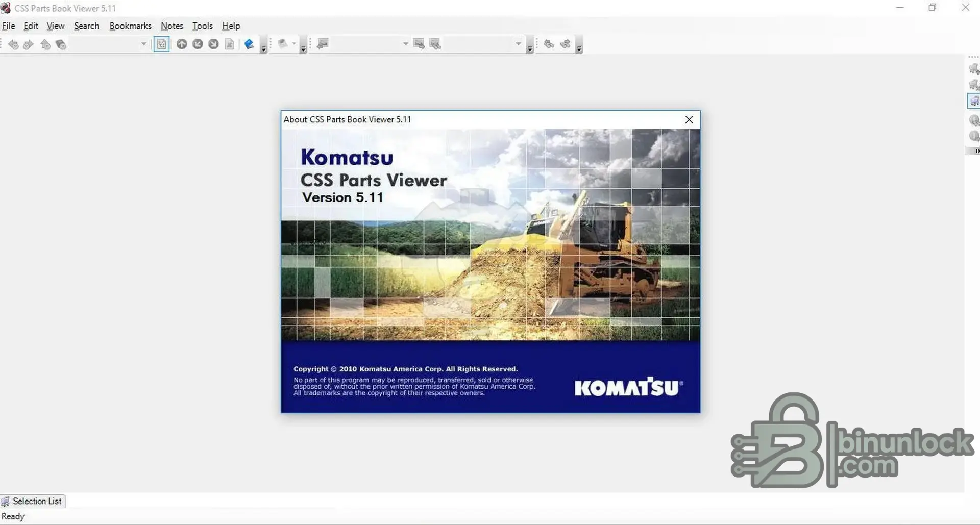Viewport: 980px width, 525px height.
Task: Click the document page icon in toolbar
Action: (x=230, y=44)
